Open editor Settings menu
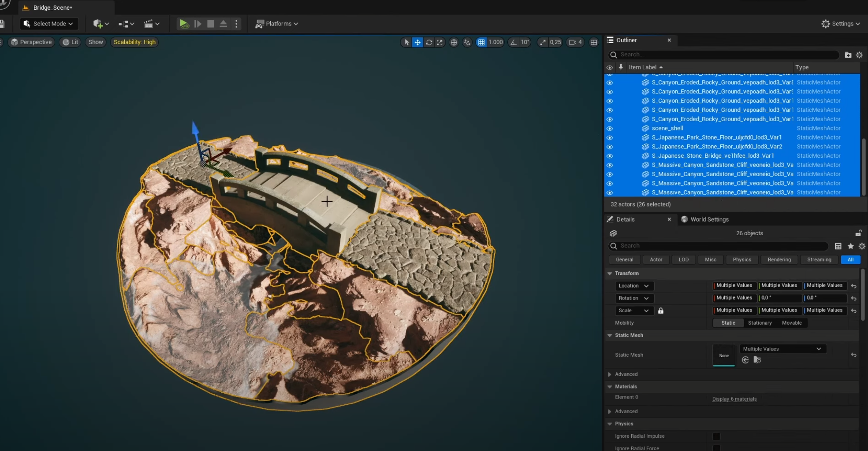Screen dimensions: 868x451 [841, 24]
